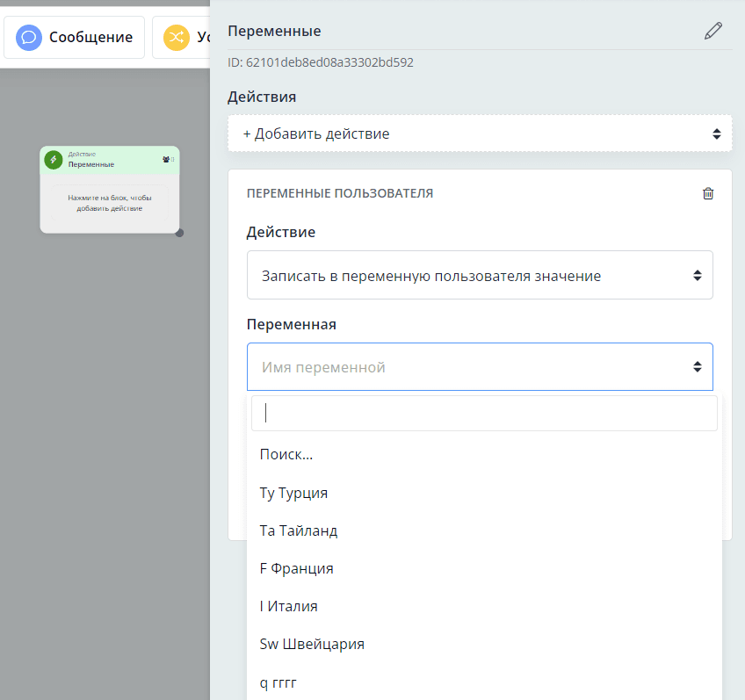Screen dimensions: 745x700
Task: Collapse the 'Имя переменной' dropdown
Action: (480, 366)
